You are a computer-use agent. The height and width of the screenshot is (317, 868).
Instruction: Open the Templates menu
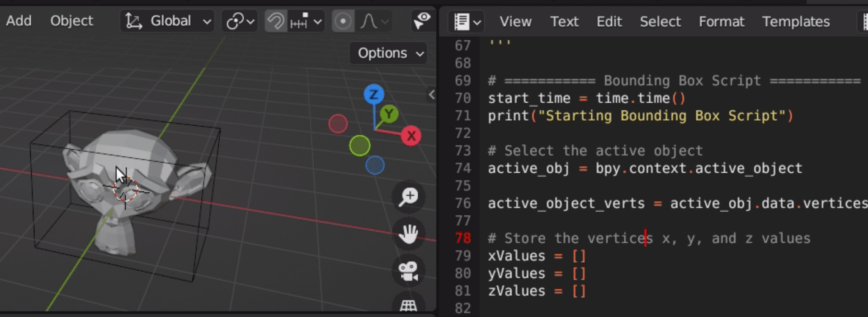(x=796, y=21)
